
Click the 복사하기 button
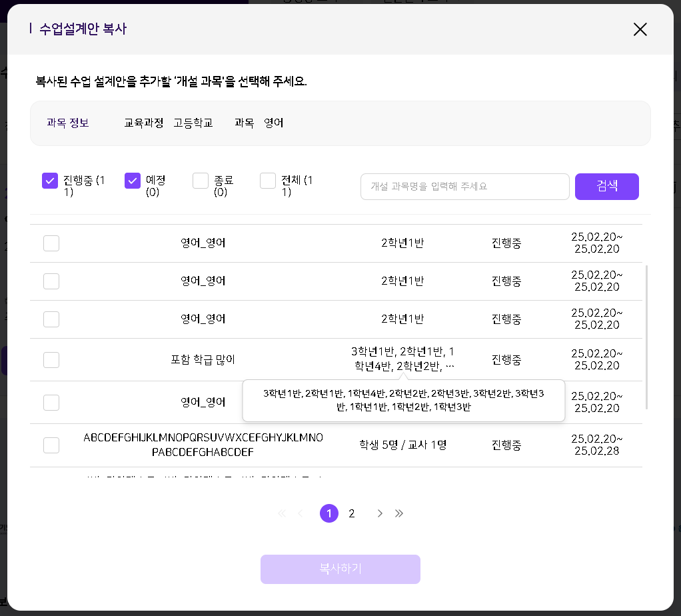tap(340, 569)
